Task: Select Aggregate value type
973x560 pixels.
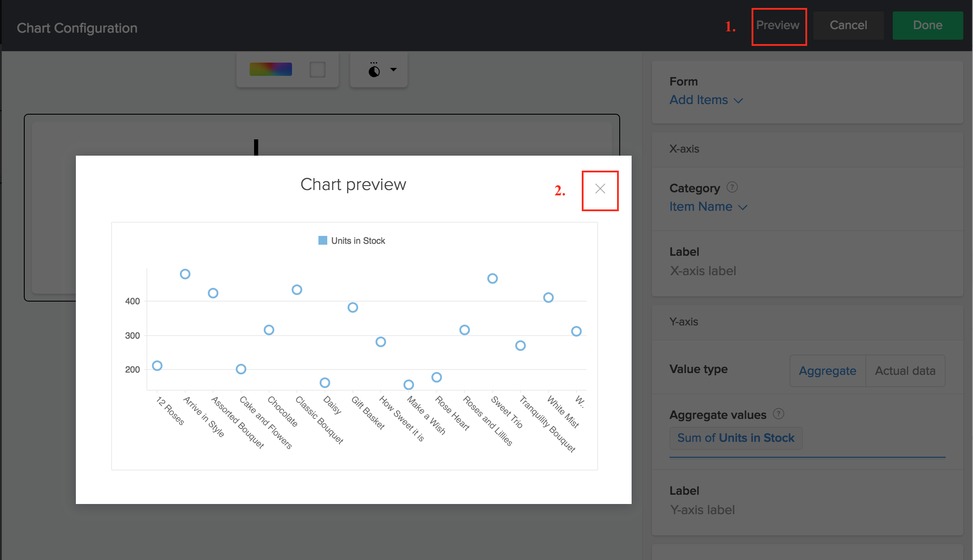Action: [827, 371]
